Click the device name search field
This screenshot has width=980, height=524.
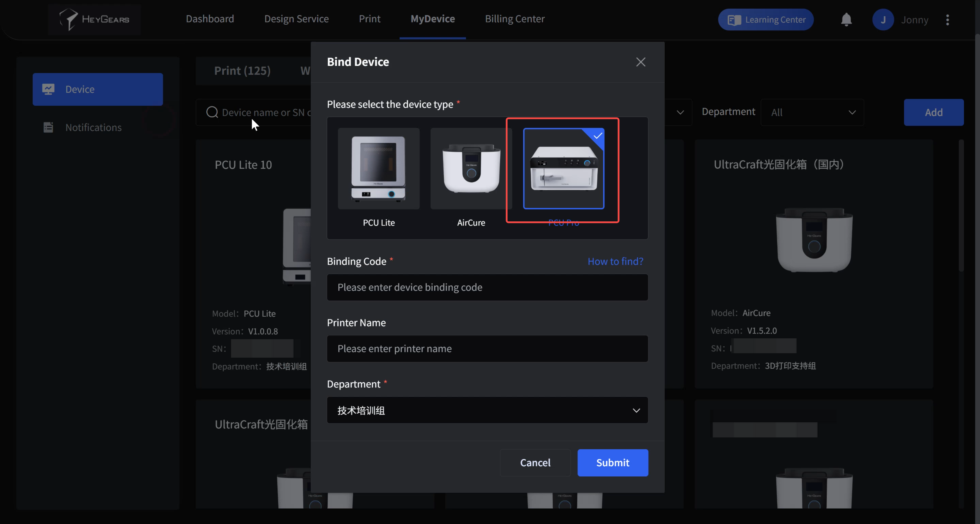[x=253, y=112]
